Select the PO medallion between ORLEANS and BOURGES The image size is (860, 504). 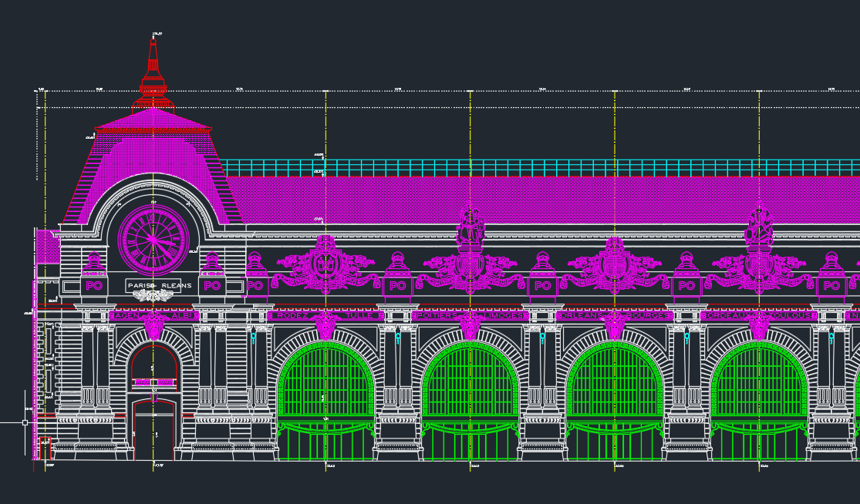685,285
